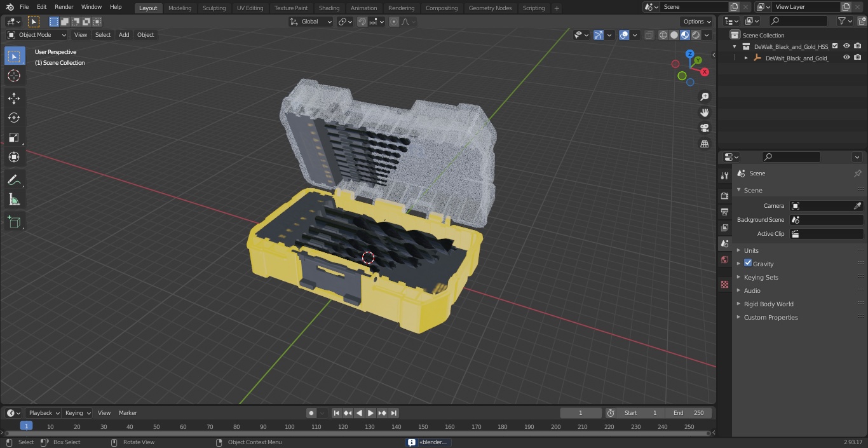
Task: Open the File menu
Action: tap(24, 7)
